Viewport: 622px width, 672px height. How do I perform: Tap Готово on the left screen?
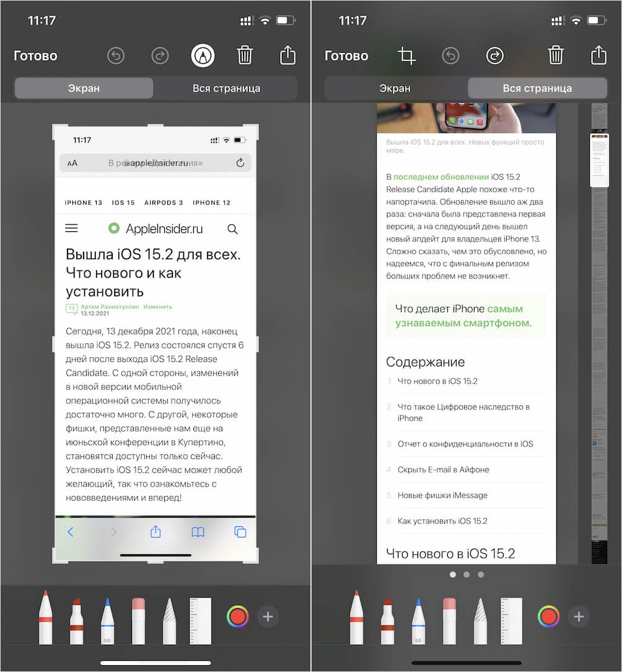[x=35, y=56]
